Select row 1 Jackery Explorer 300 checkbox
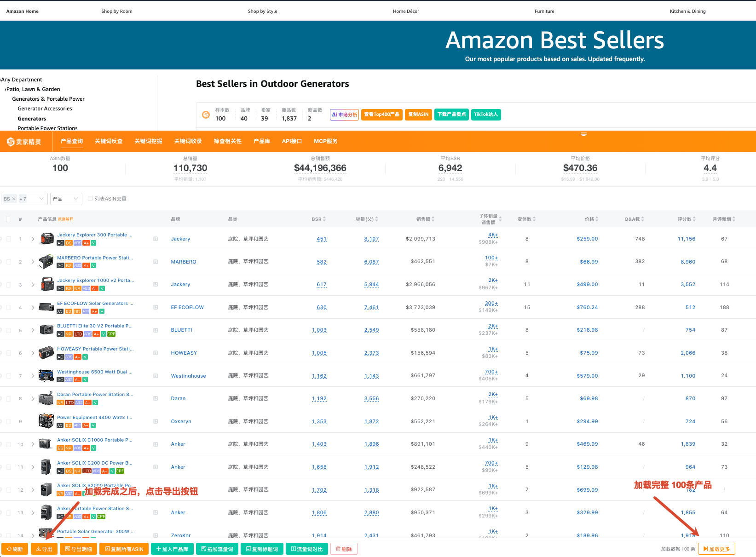756x557 pixels. (x=8, y=239)
